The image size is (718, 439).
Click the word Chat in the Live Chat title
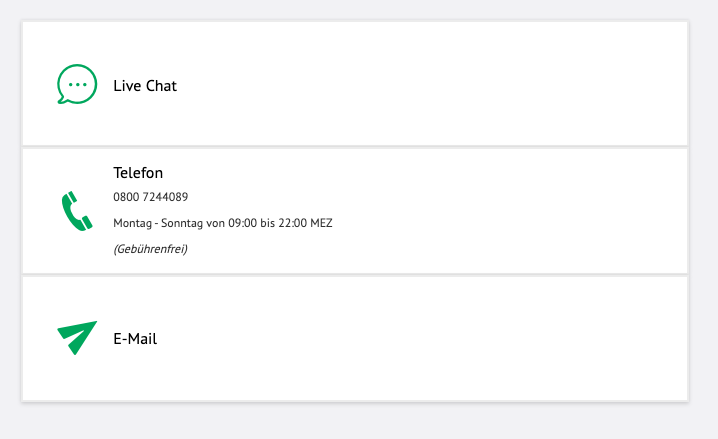(161, 86)
